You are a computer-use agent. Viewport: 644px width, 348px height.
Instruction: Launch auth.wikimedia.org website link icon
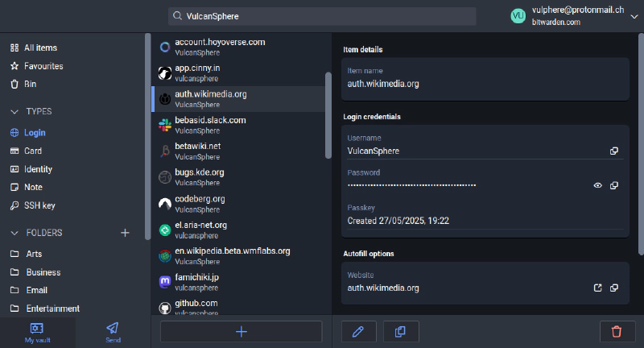[597, 288]
